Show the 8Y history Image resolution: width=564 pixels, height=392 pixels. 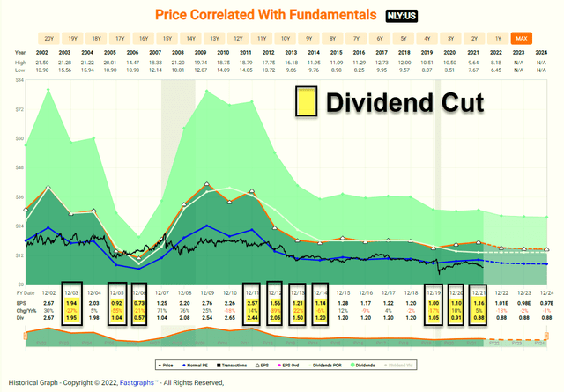coord(333,39)
